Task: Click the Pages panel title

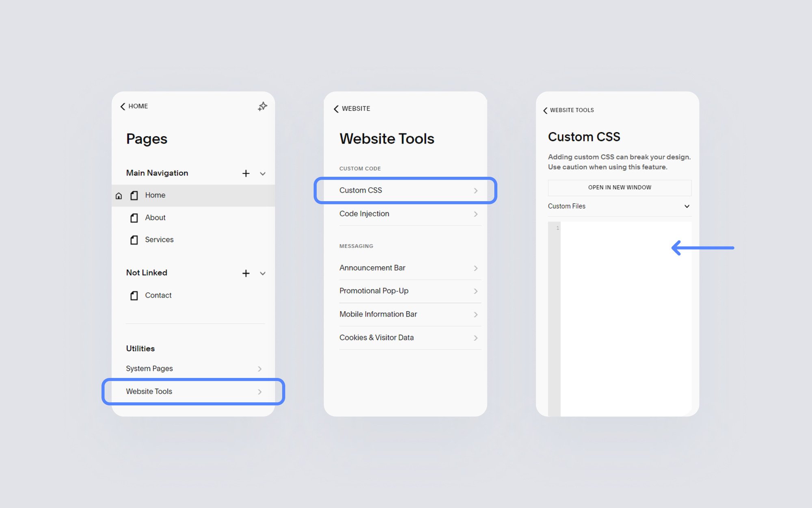Action: [147, 139]
